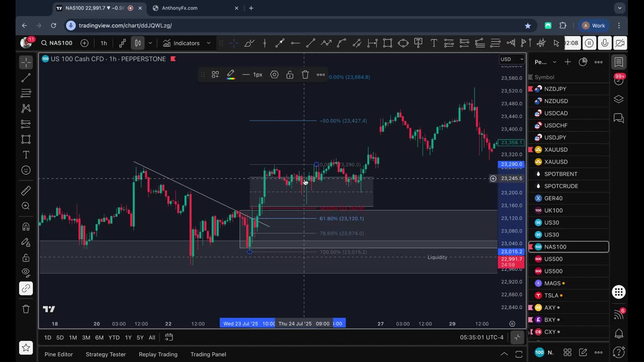
Task: Open the Pine Editor tab
Action: 59,354
